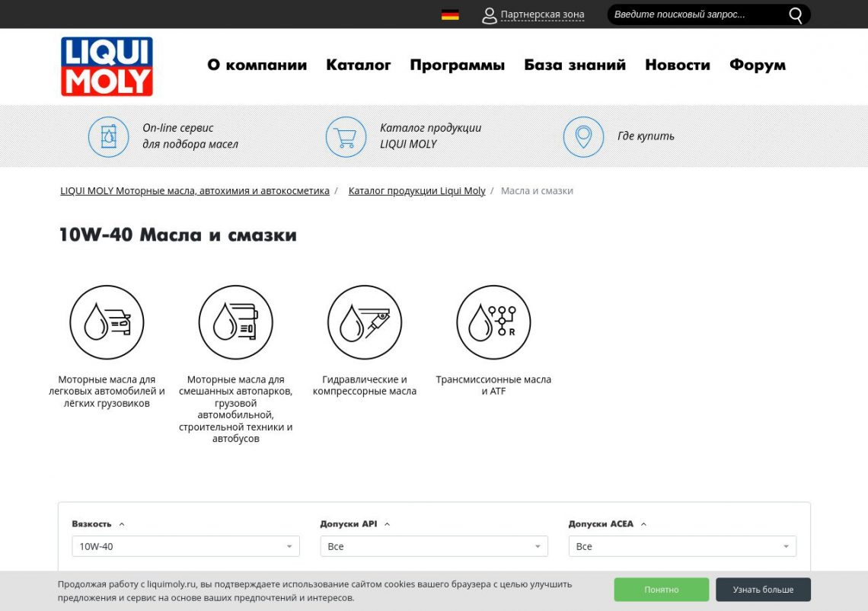Open Программы menu
Screen dimensions: 868x611
pyautogui.click(x=458, y=65)
